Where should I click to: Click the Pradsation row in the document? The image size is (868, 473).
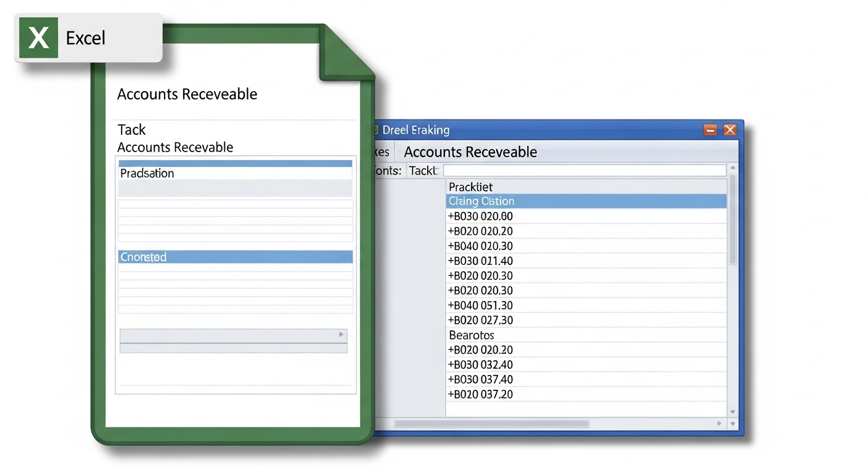click(x=235, y=173)
